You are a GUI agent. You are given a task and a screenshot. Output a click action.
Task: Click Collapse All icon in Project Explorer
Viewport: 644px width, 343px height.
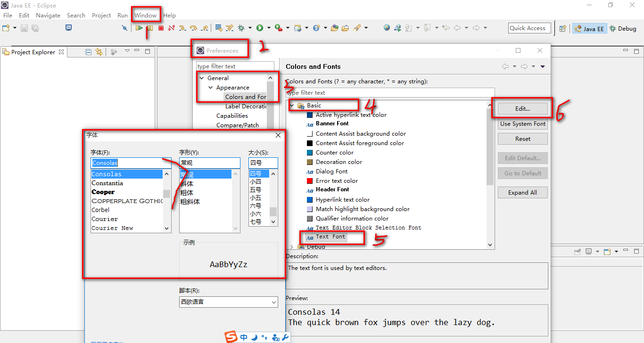point(88,52)
